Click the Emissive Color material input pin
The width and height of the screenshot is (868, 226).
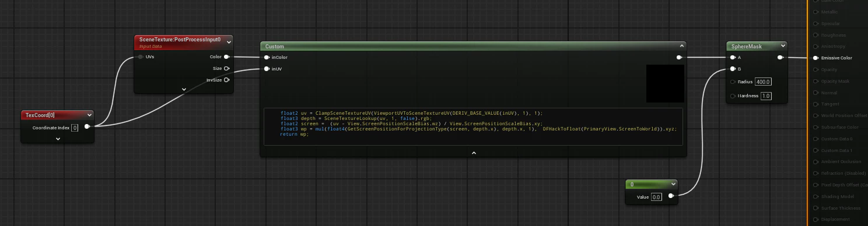pos(815,58)
